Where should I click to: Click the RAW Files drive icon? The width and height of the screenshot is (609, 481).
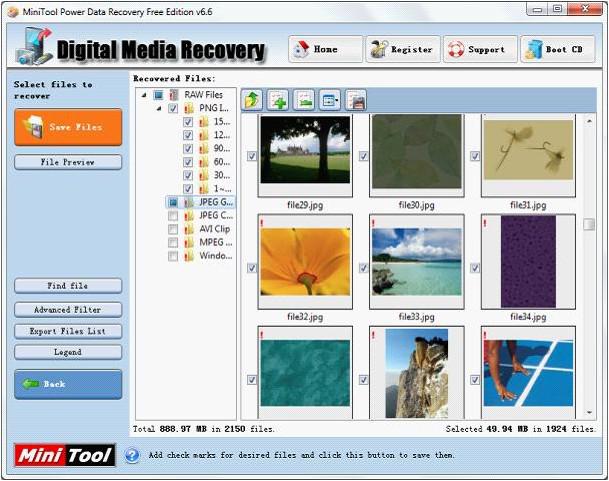[174, 95]
